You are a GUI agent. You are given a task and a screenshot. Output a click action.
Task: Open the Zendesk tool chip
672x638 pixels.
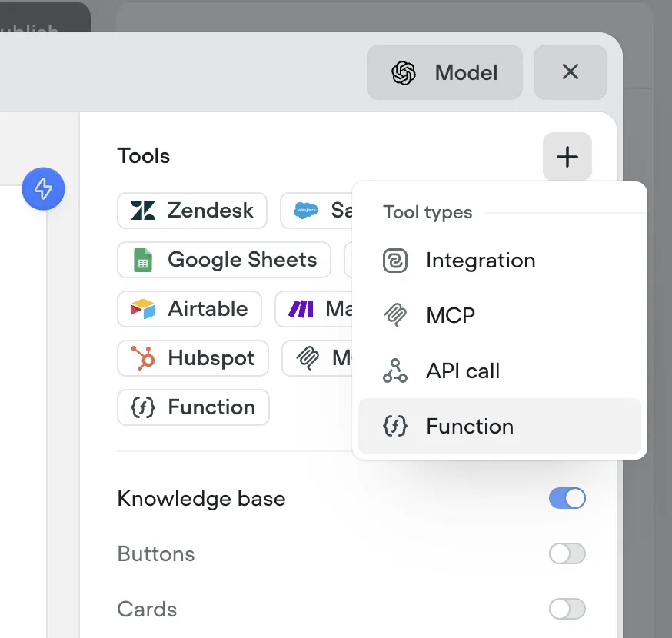(x=192, y=211)
